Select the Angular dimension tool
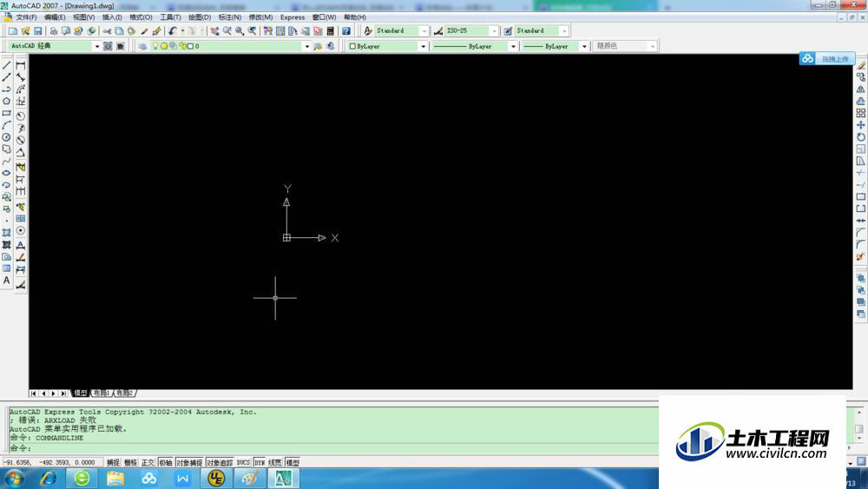The width and height of the screenshot is (868, 489). click(x=21, y=152)
